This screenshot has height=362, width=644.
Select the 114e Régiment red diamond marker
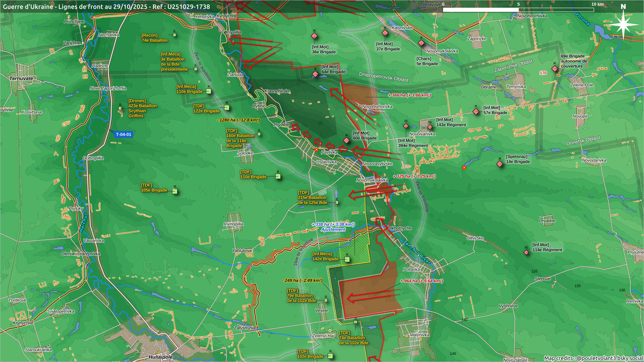[x=526, y=252]
